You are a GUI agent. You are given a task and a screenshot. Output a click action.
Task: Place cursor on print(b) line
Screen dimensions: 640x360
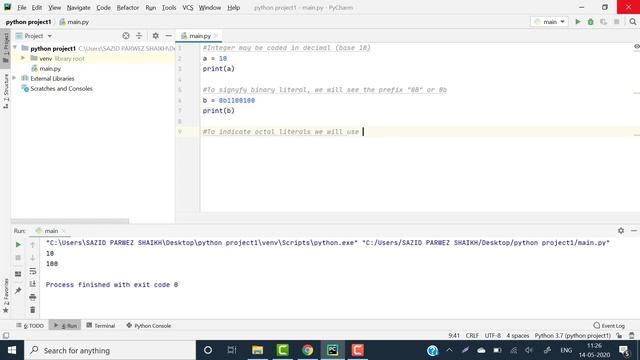[x=218, y=111]
